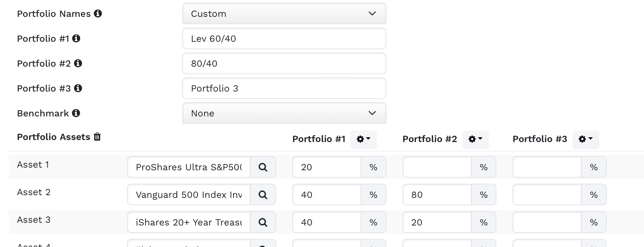Click Asset 3 Portfolio #1 allocation field showing 40
Screen dimensions: 644x247
(x=327, y=222)
